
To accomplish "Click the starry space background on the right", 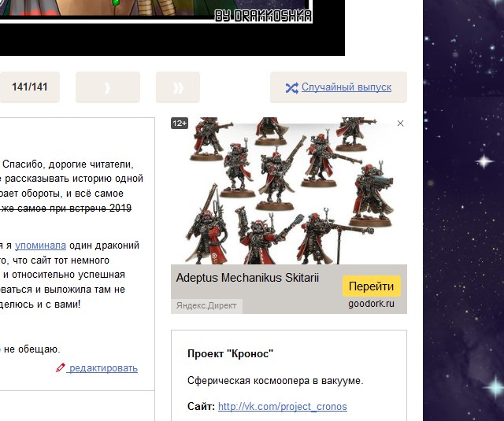I will [x=465, y=236].
